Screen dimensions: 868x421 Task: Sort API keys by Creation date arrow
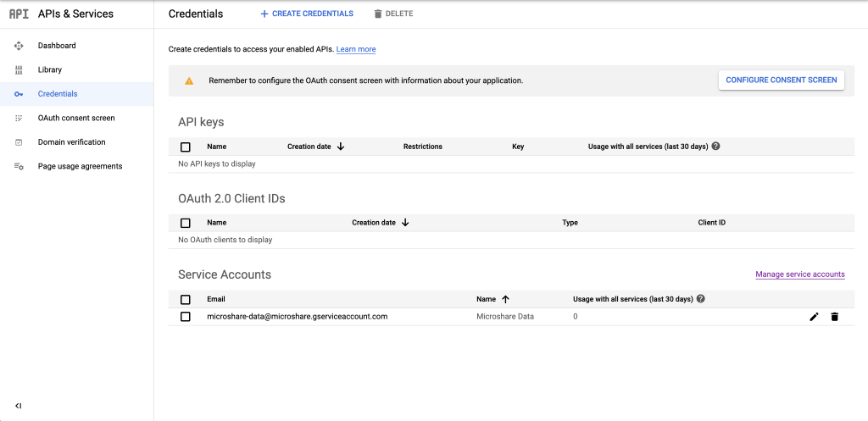coord(341,147)
